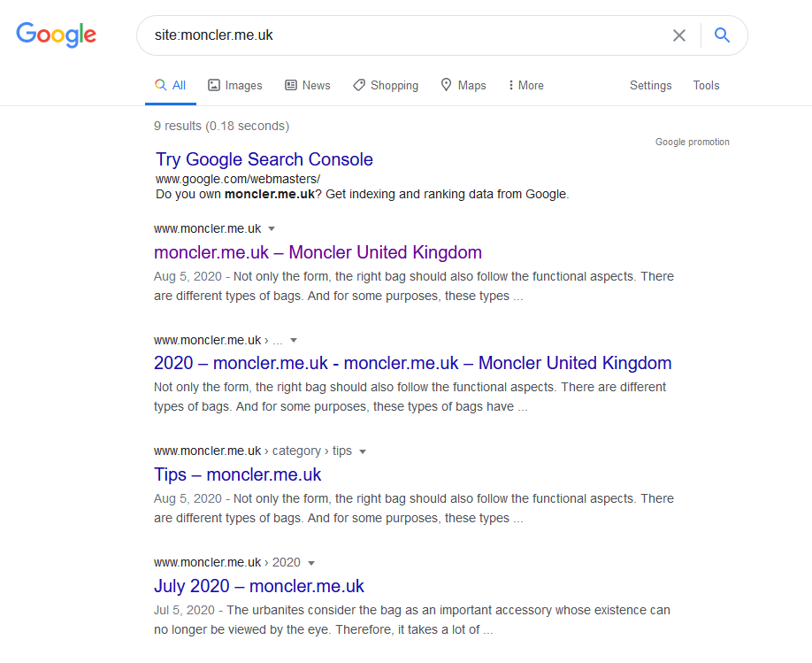Open the July 2020 – moncler.me.uk result

click(258, 586)
